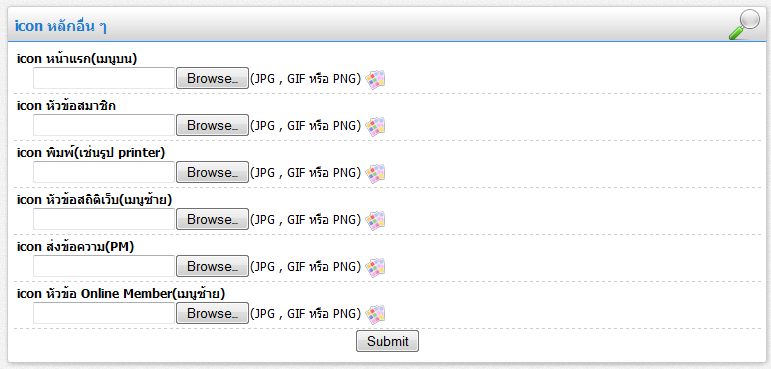Focus the file path field for ส่งข้อความ(PM)
Viewport: 771px width, 369px height.
pos(104,266)
